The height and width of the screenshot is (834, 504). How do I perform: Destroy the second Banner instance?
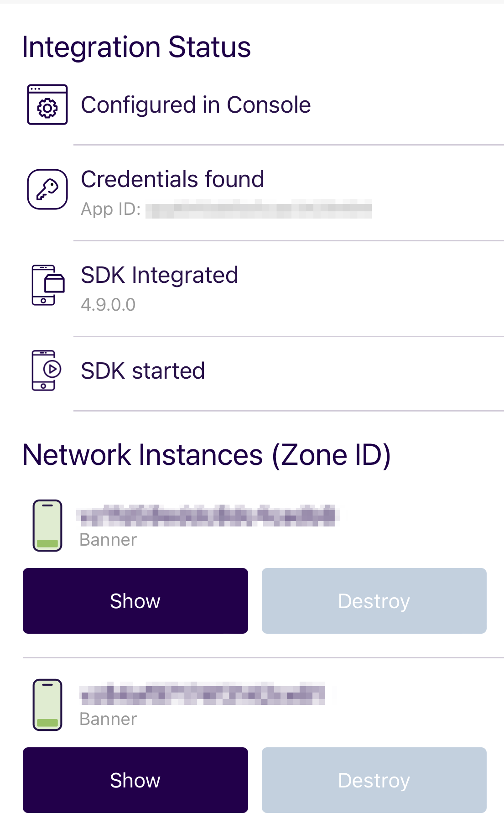374,780
